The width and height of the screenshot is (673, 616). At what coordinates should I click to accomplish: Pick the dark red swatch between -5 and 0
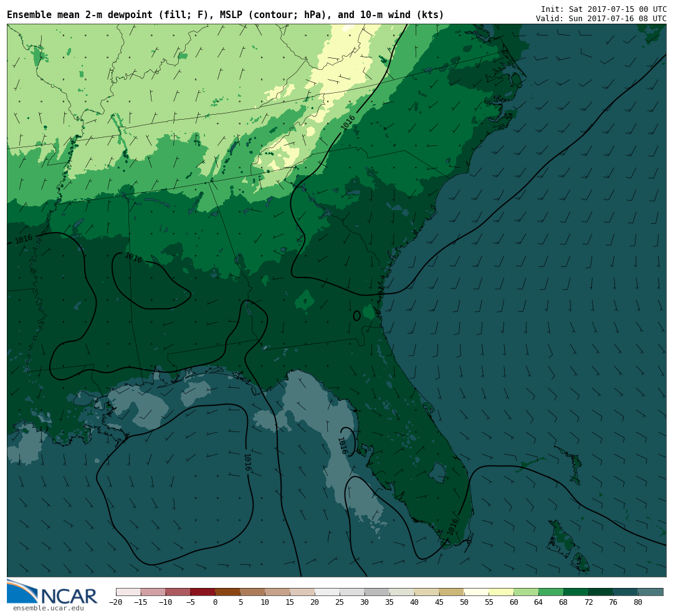click(203, 592)
